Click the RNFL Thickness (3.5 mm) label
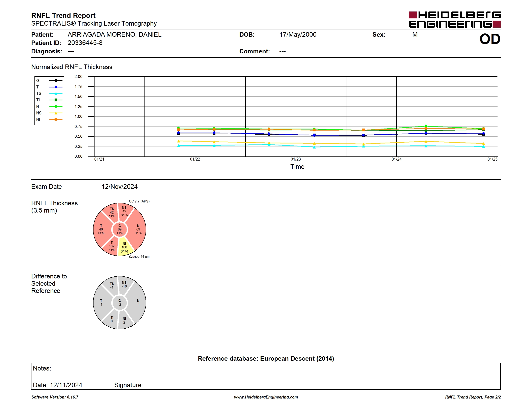Screen dimensions: 532x411 pos(54,207)
